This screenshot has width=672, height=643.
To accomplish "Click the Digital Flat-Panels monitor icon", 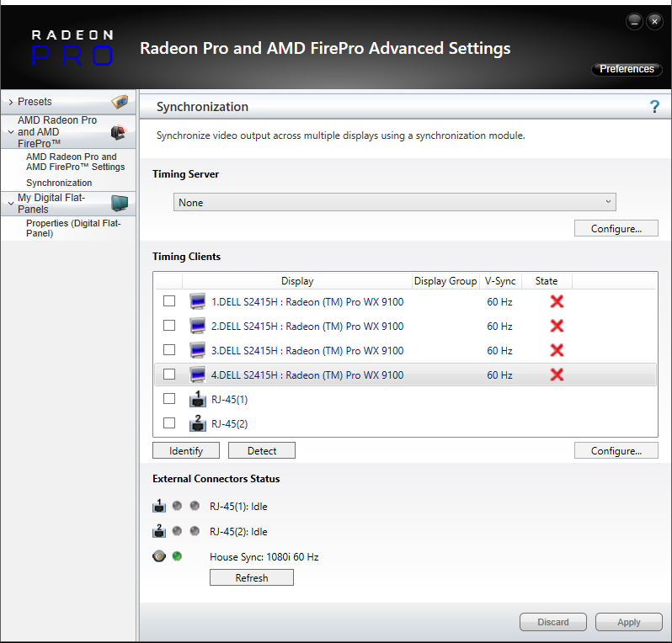I will pyautogui.click(x=120, y=203).
